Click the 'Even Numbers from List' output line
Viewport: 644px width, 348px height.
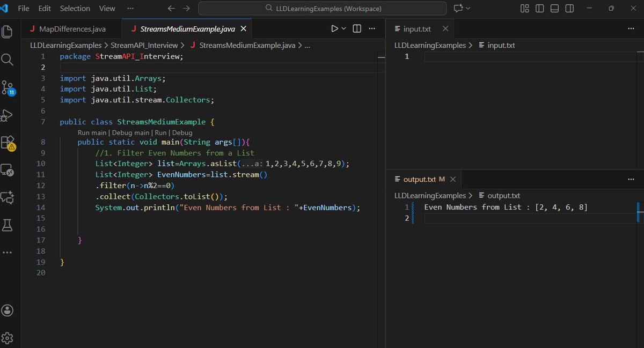click(x=506, y=207)
